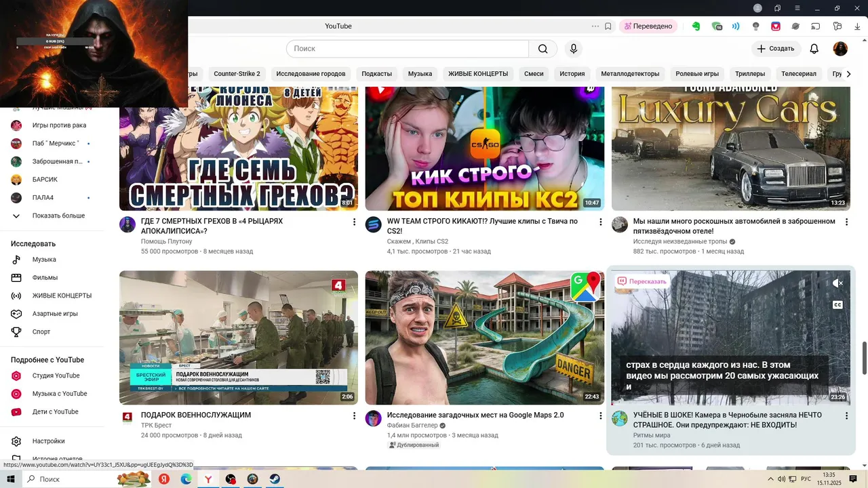Screen dimensions: 868x488
Task: Click the red Pocket extension icon
Action: 776,26
